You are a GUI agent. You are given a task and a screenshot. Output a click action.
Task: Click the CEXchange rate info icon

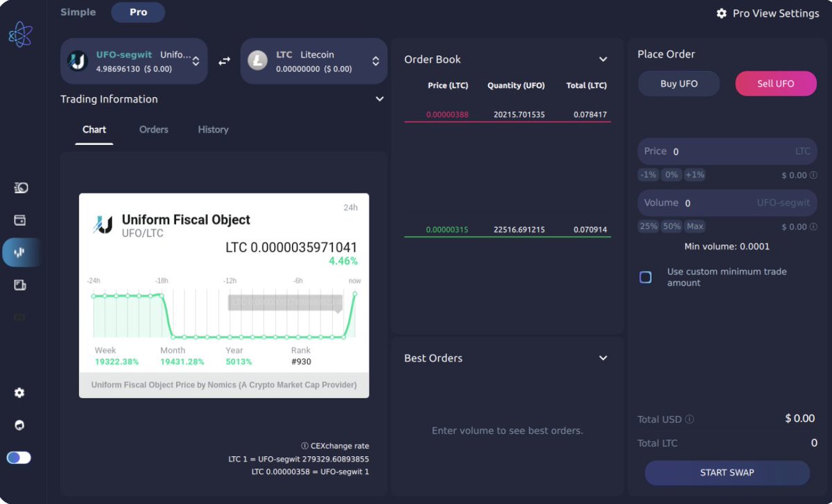[304, 446]
